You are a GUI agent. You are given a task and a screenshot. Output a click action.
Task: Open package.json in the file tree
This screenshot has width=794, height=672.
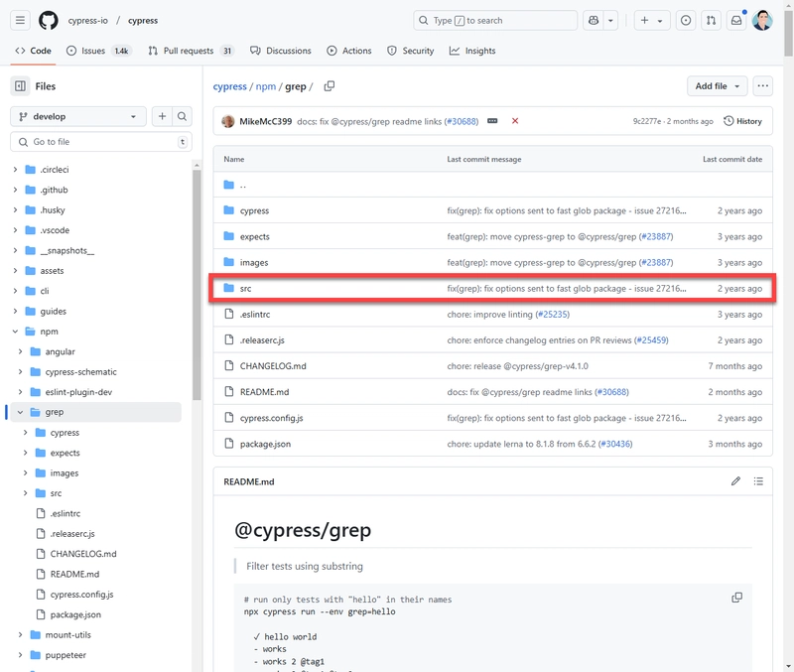[75, 614]
